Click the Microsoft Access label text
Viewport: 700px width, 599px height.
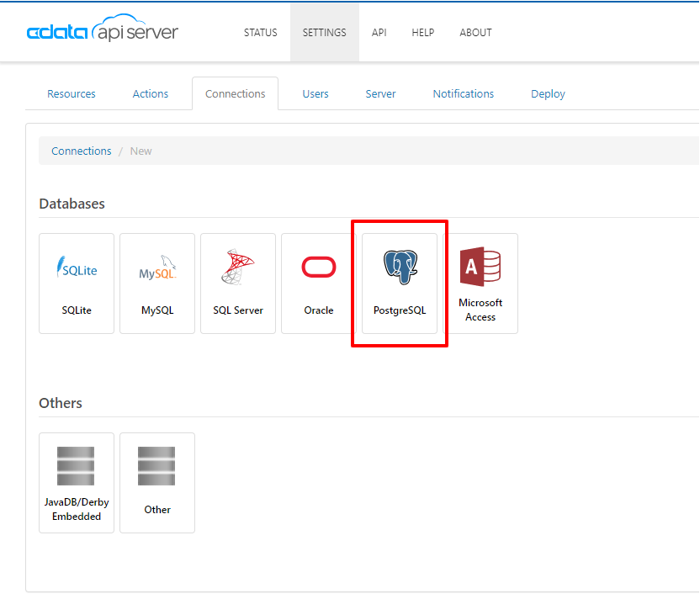(480, 310)
